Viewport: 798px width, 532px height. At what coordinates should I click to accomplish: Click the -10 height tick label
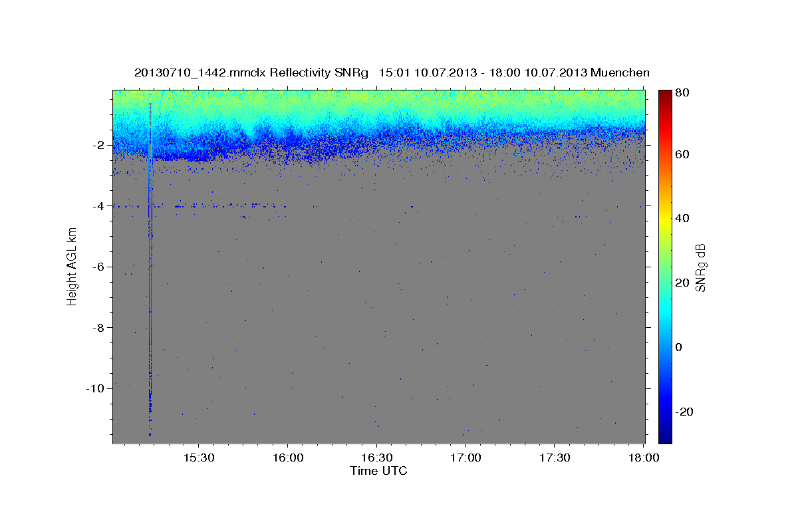[96, 388]
